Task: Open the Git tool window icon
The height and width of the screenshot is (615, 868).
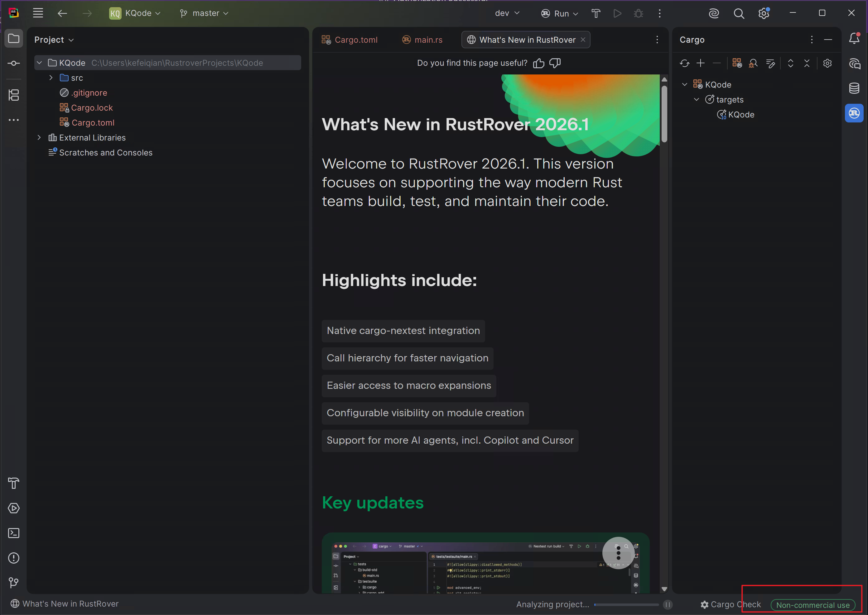Action: click(14, 583)
